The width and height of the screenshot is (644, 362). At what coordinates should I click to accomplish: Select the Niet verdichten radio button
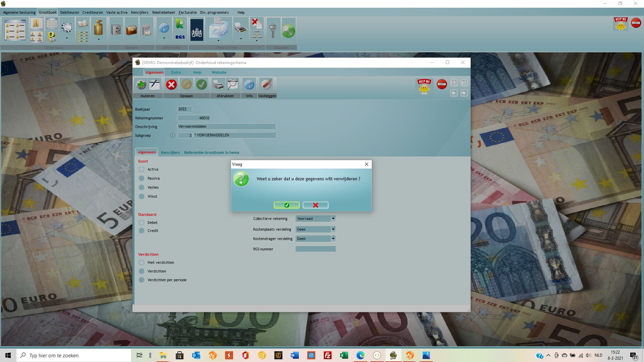click(142, 262)
